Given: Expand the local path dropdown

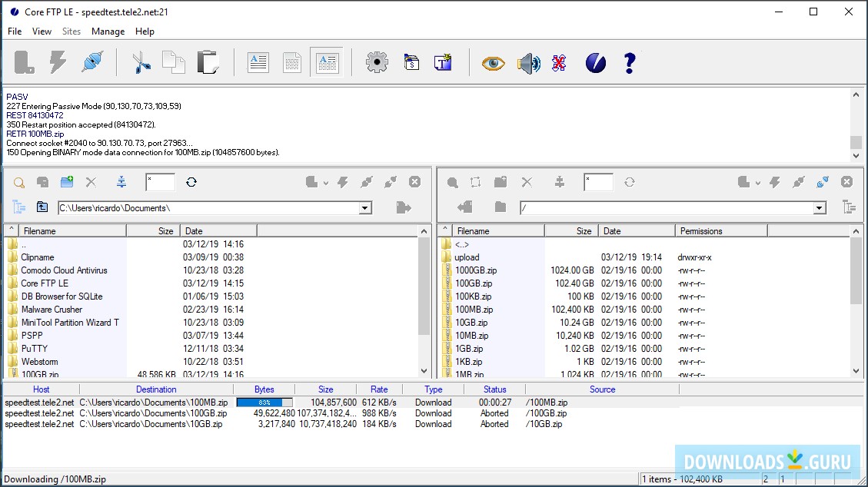Looking at the screenshot, I should tap(364, 208).
